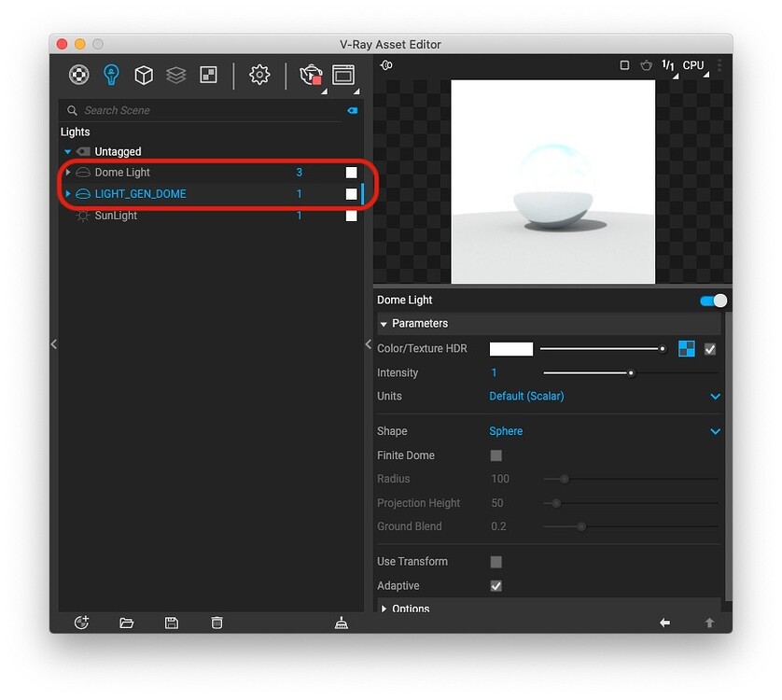Uncheck the Adaptive checkbox

point(496,585)
